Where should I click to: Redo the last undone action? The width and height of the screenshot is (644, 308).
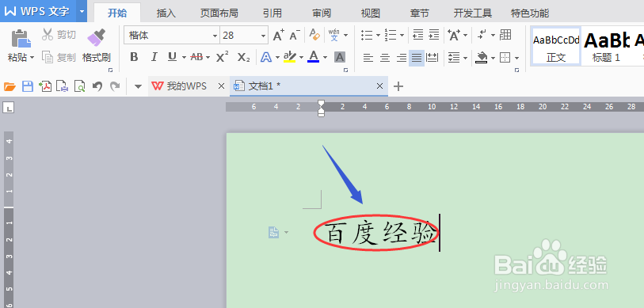115,86
